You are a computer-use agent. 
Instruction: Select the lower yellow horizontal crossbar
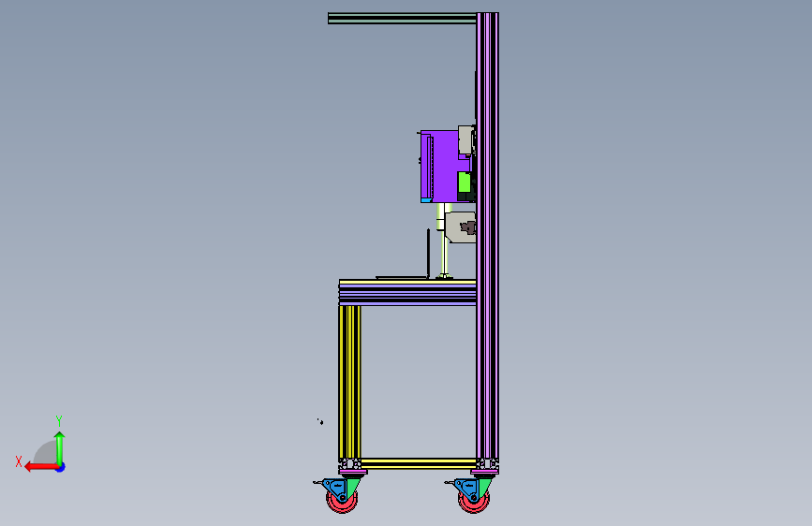(x=419, y=463)
